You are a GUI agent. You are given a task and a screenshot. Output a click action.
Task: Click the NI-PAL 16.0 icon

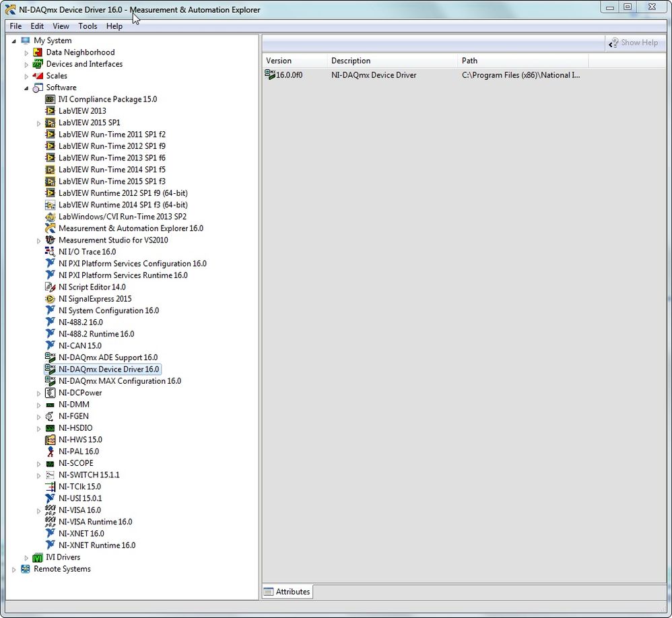(x=50, y=452)
